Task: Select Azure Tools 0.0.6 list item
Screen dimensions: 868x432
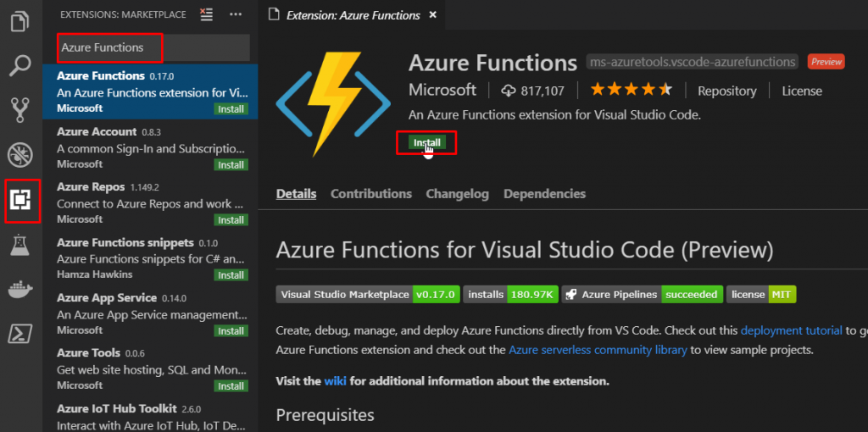Action: point(150,369)
